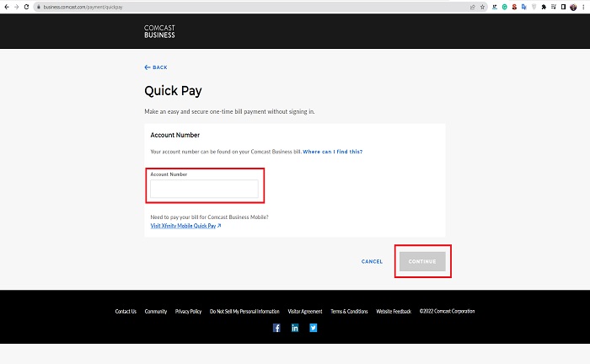Click 'Make an easy and secure one-time bill payment' text

(x=229, y=111)
